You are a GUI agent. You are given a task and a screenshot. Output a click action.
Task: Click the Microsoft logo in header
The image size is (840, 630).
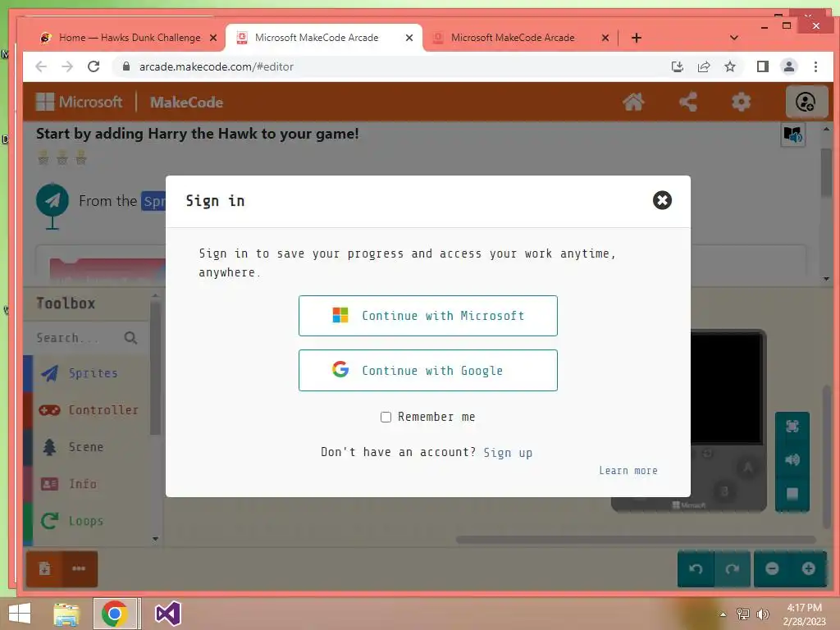click(79, 102)
